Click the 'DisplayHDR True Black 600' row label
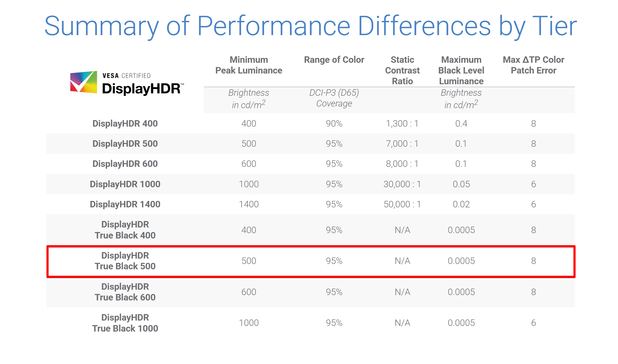The height and width of the screenshot is (364, 618). pos(125,292)
